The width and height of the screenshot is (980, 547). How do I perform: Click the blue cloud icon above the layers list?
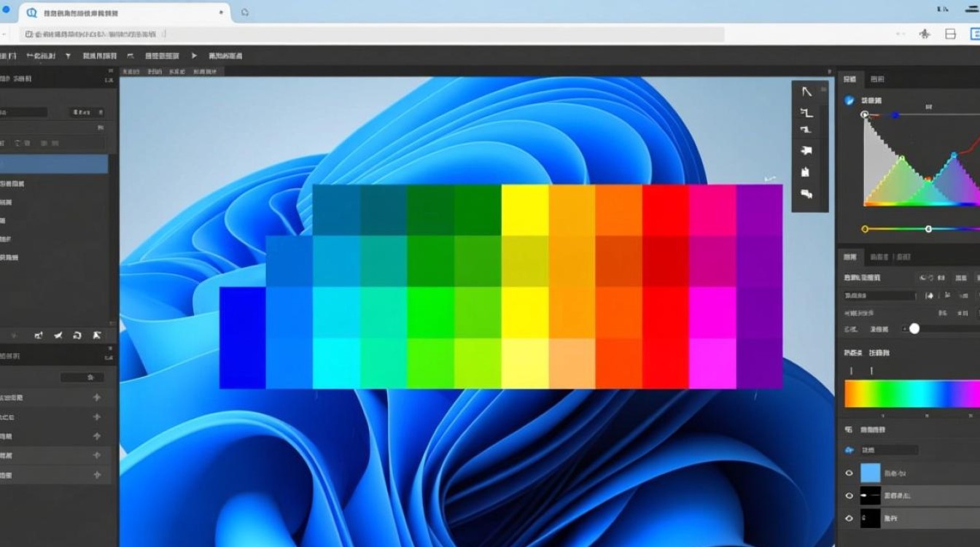pyautogui.click(x=849, y=451)
